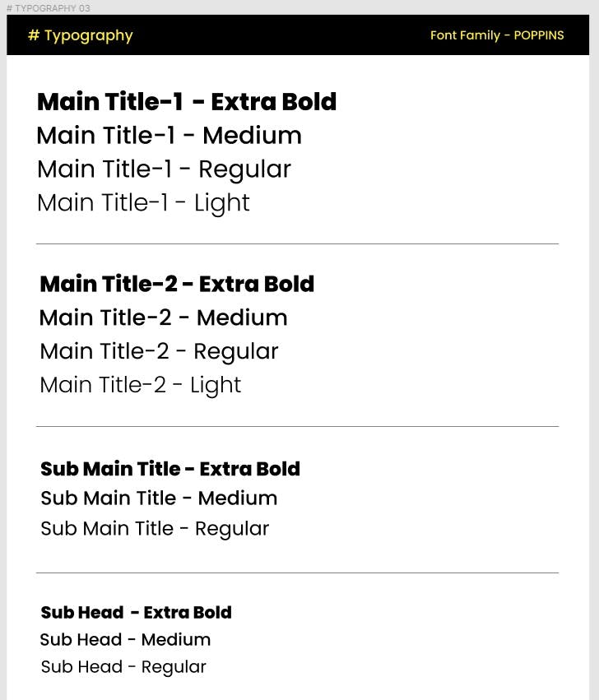Screen dimensions: 599x700
Task: Select the divider line below Main Title-1 group
Action: click(x=298, y=243)
